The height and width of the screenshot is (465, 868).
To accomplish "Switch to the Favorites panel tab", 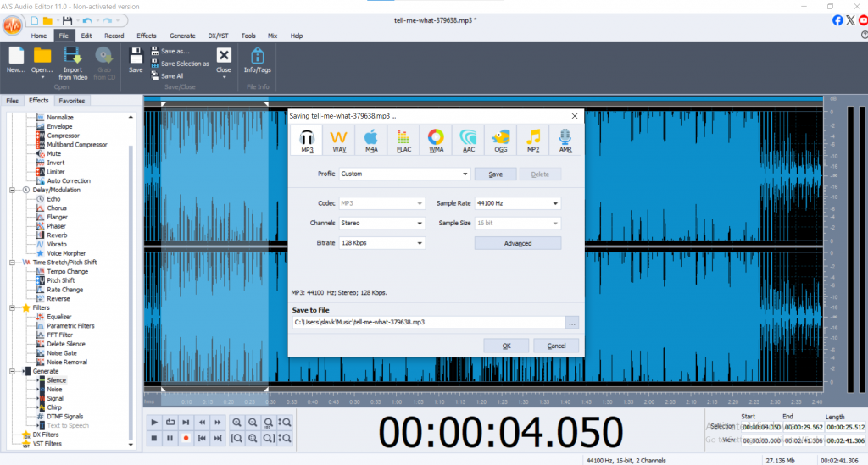I will coord(72,101).
